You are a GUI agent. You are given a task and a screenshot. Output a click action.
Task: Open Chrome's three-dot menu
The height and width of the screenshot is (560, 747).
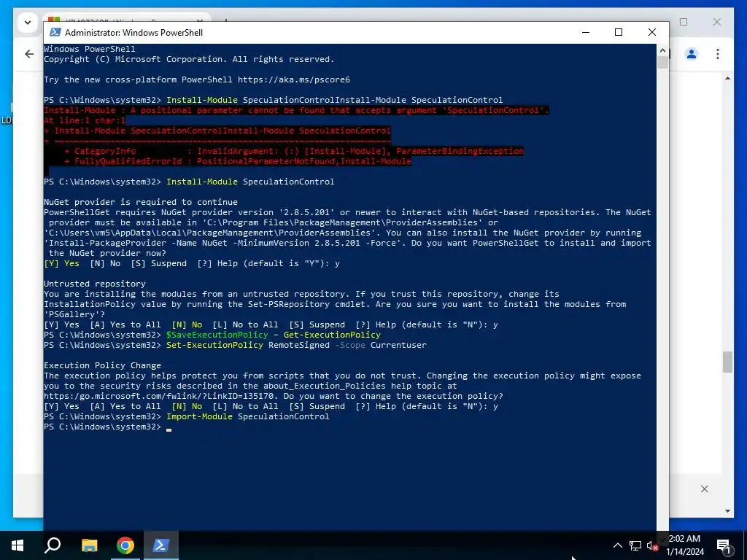pyautogui.click(x=718, y=54)
